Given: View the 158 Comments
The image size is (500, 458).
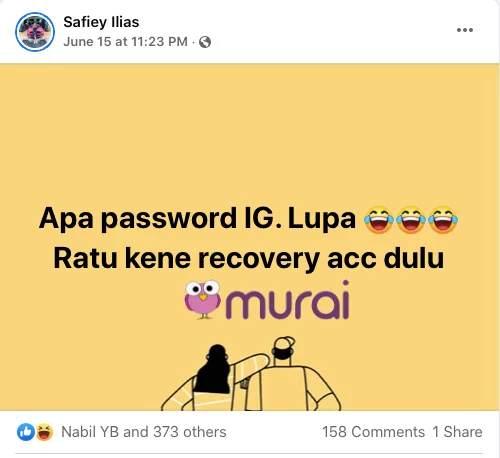Looking at the screenshot, I should click(x=373, y=432).
